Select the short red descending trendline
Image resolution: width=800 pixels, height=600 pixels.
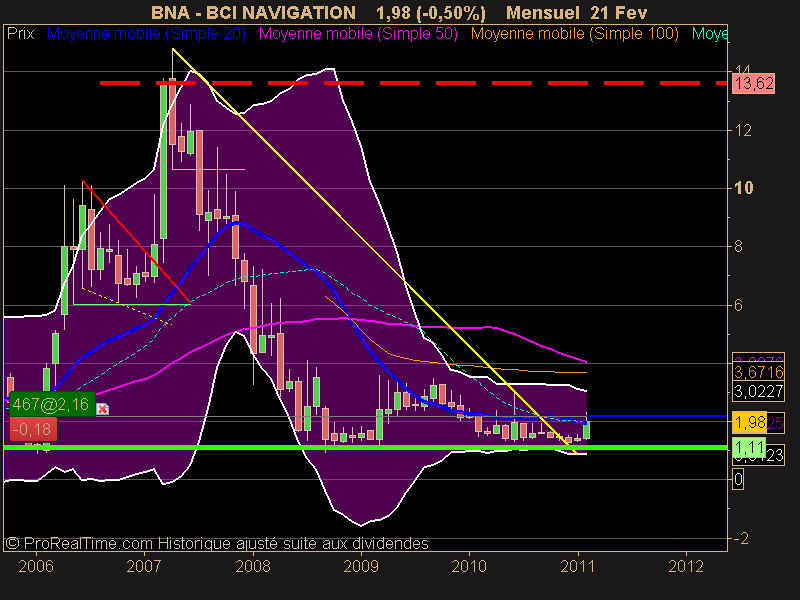point(136,241)
